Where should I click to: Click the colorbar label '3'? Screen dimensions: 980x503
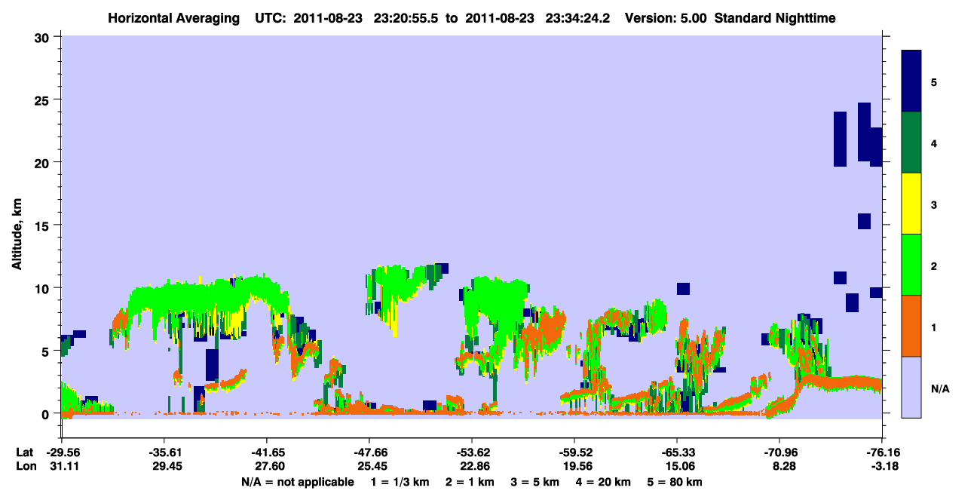click(x=934, y=204)
